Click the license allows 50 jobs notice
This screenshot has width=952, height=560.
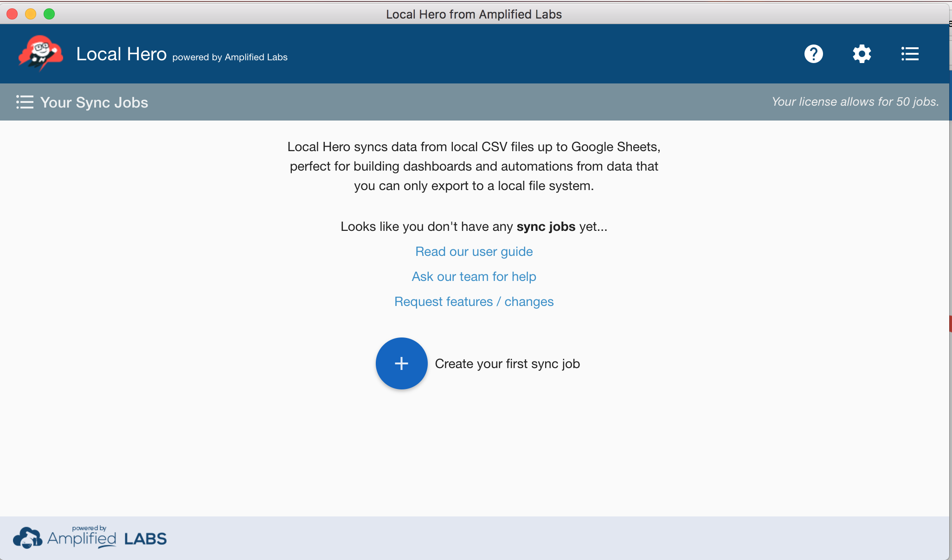point(855,102)
